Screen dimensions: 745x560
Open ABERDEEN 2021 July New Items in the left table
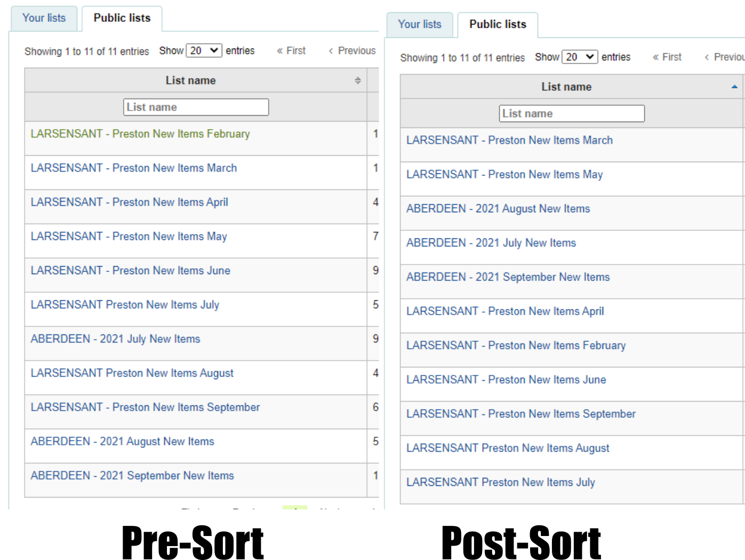(x=115, y=339)
